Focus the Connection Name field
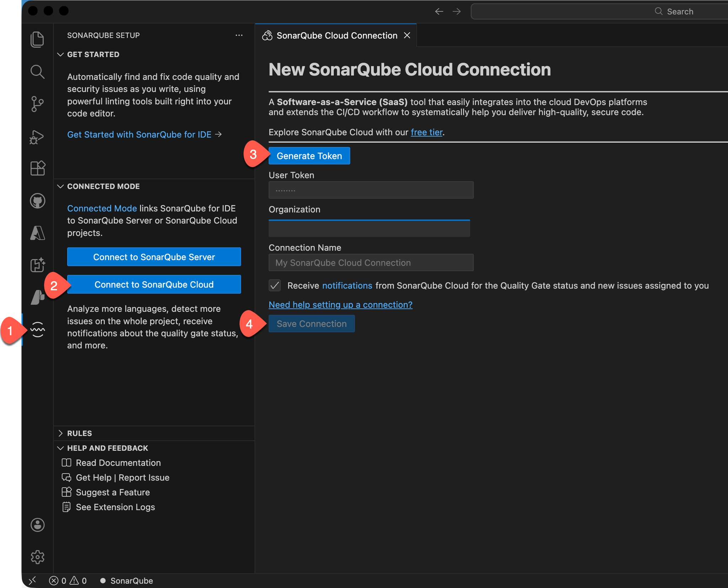Screen dimensions: 728x588 tap(371, 263)
